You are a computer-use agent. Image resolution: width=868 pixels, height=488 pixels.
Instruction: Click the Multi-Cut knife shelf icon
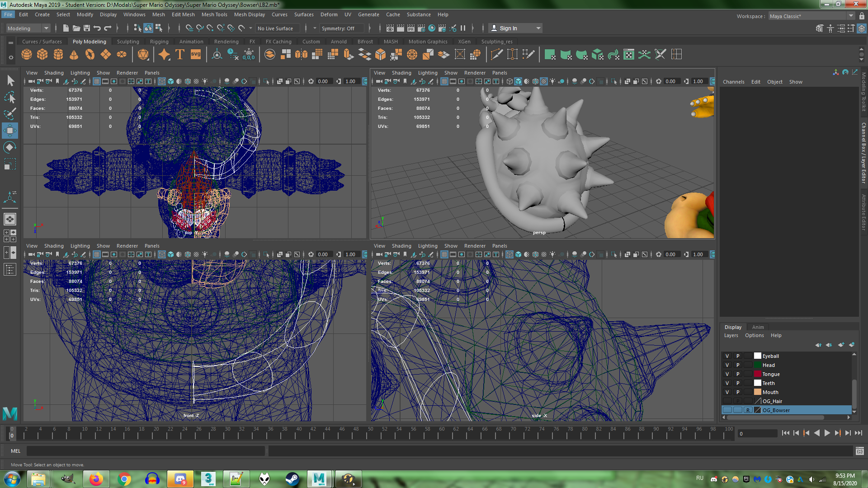click(496, 55)
